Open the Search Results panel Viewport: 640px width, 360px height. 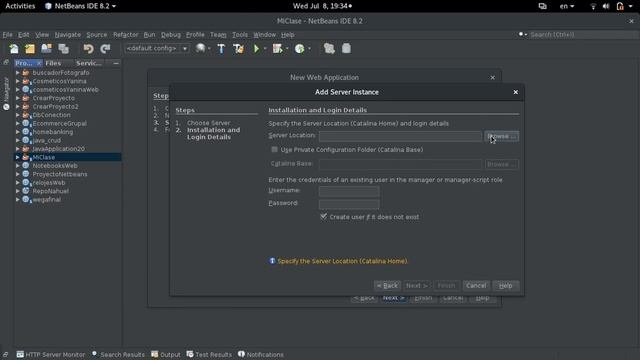click(x=118, y=354)
